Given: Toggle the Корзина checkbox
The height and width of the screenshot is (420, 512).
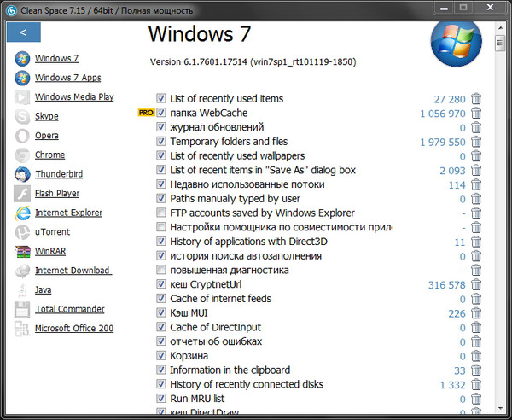Looking at the screenshot, I should click(x=161, y=356).
